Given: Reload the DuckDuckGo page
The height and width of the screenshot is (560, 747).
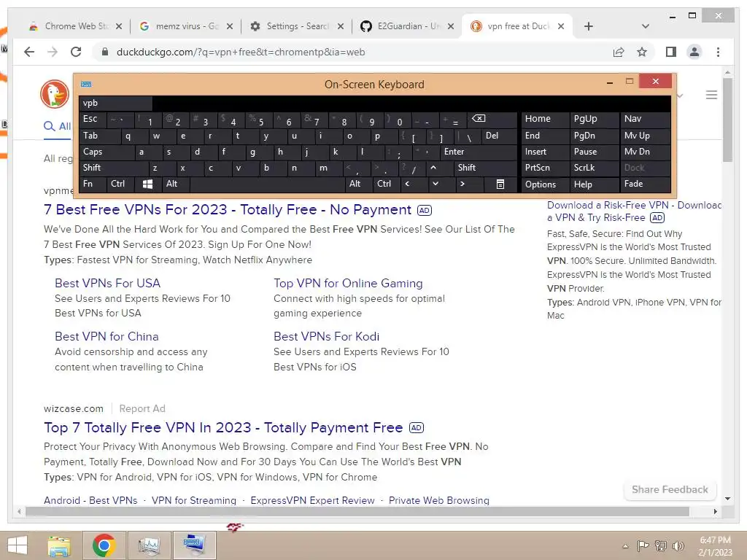Looking at the screenshot, I should (x=76, y=52).
